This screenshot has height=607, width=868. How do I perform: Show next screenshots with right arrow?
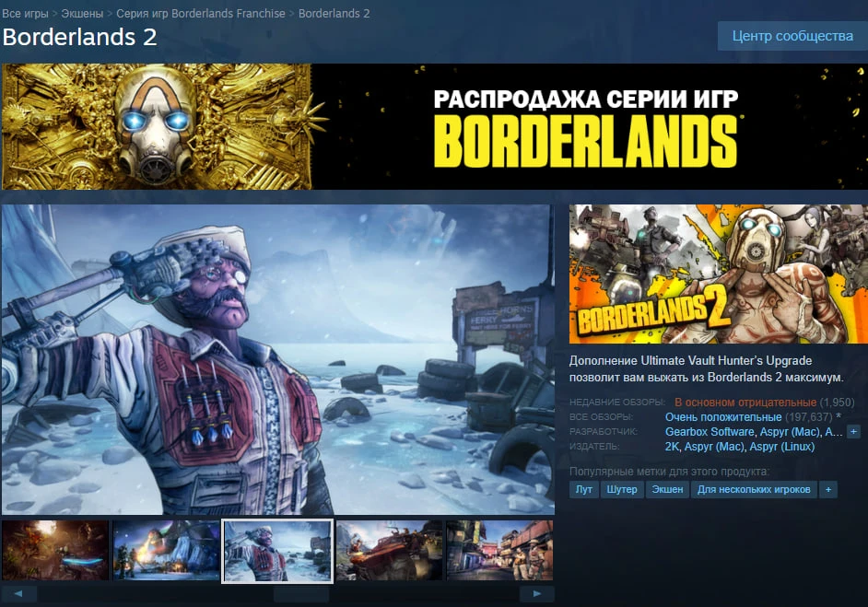535,595
